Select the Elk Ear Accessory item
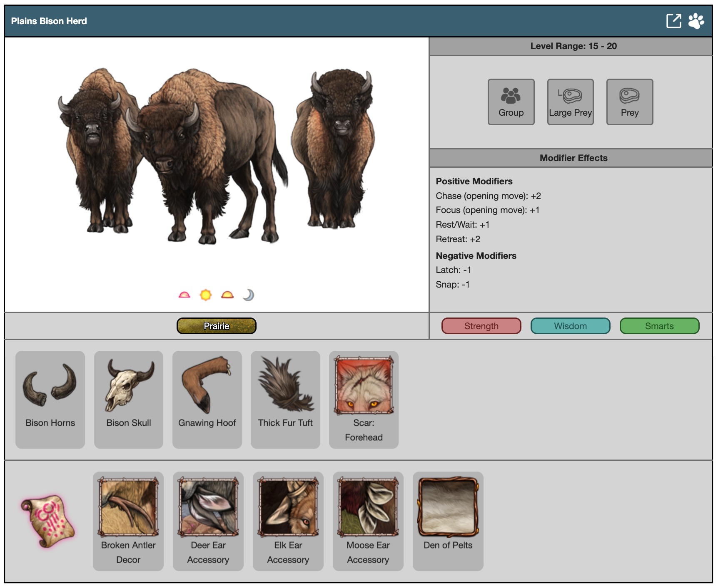Viewport: 718px width, 588px height. [288, 521]
